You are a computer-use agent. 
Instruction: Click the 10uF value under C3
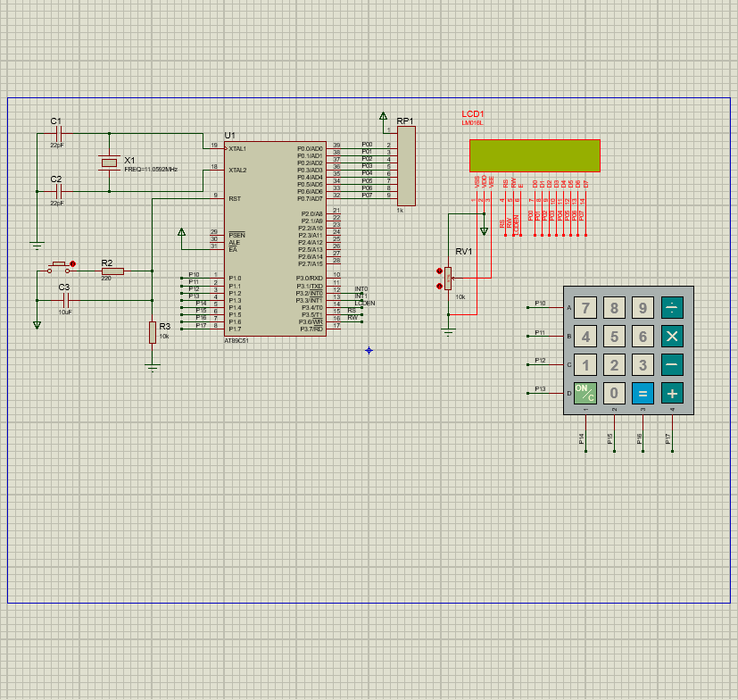65,312
